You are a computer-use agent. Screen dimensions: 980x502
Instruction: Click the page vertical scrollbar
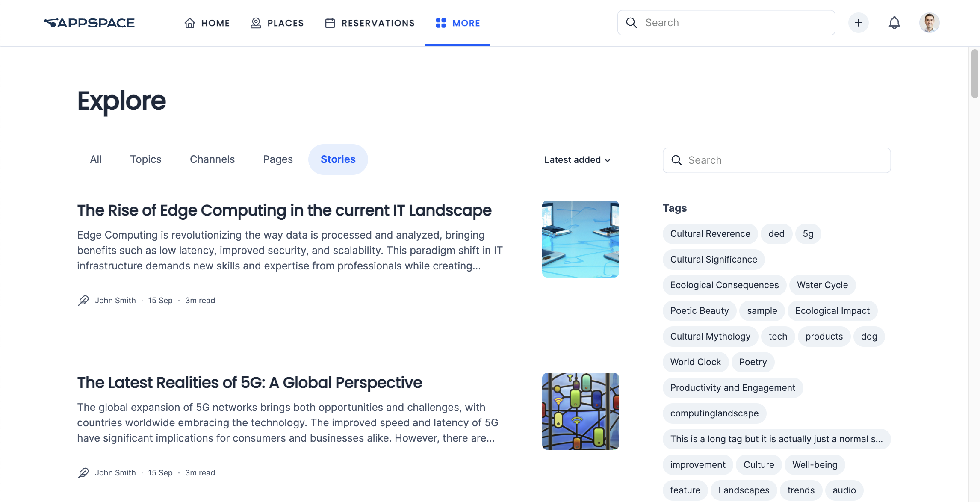click(974, 74)
